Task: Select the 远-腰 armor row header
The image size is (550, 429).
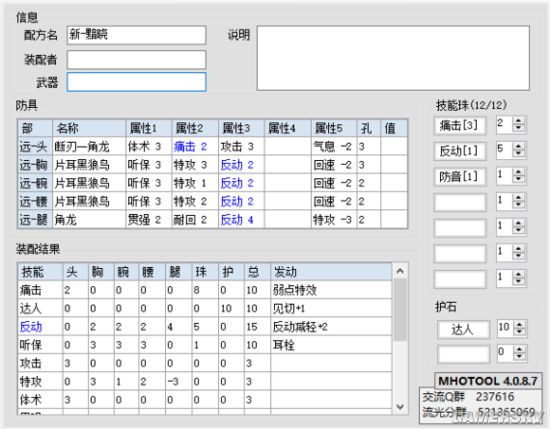Action: click(x=35, y=201)
